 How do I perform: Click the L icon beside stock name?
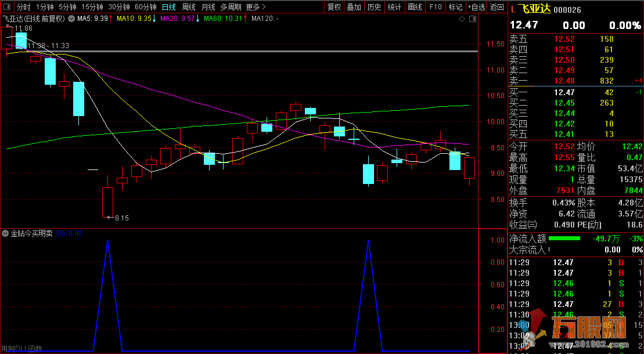pos(513,10)
